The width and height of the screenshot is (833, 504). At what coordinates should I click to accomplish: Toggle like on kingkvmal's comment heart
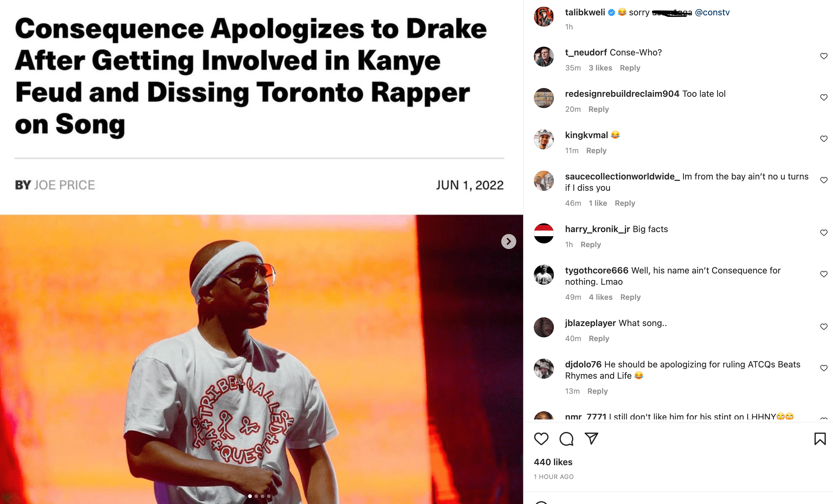coord(824,138)
